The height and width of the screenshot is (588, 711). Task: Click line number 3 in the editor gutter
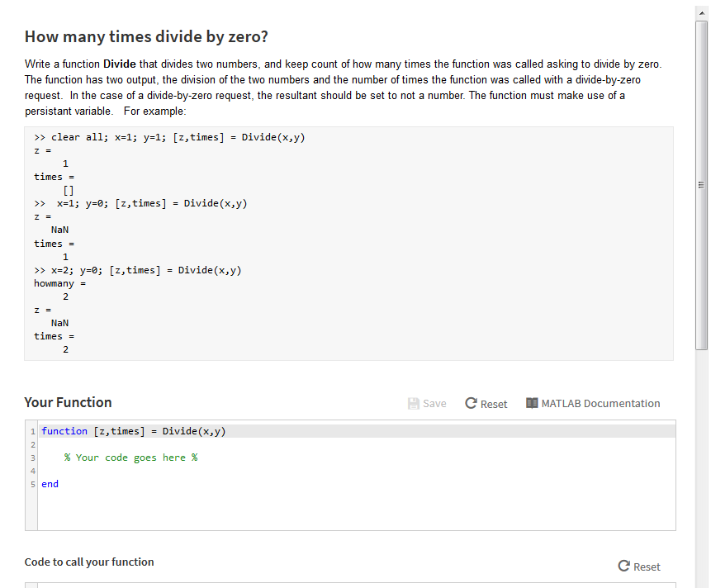point(32,457)
